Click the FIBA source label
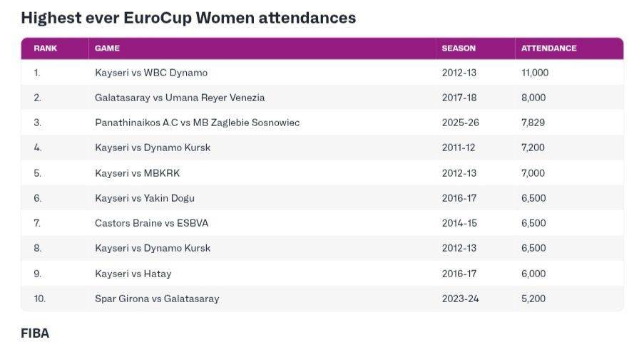 click(x=35, y=333)
